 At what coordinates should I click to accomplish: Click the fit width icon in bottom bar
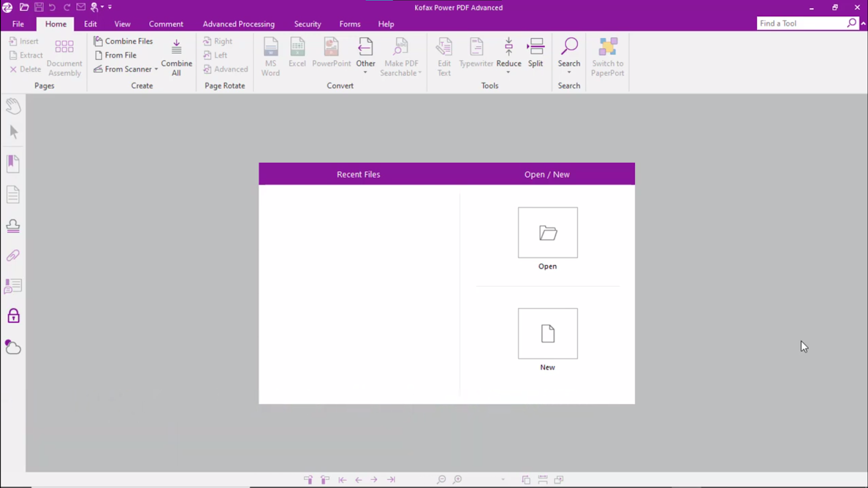pyautogui.click(x=542, y=480)
